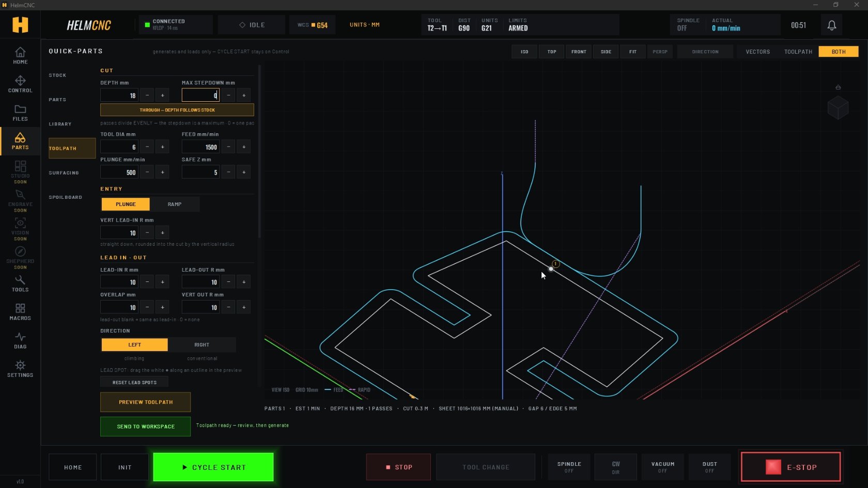Click FIT view button
Viewport: 868px width, 488px height.
coord(632,52)
